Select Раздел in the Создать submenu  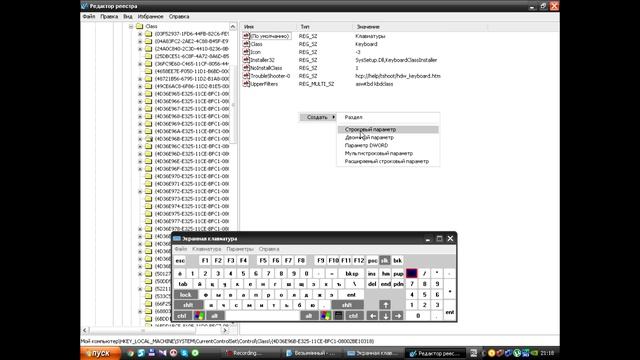388,117
